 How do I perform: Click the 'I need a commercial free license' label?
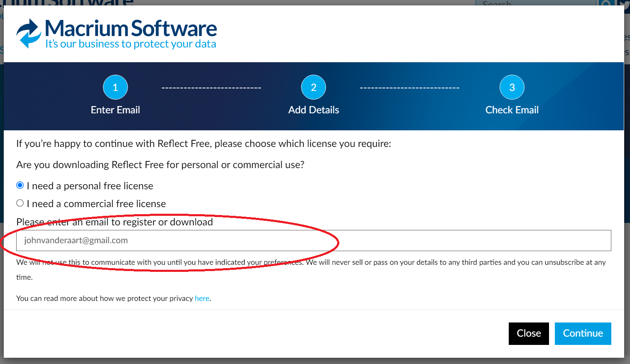point(96,204)
